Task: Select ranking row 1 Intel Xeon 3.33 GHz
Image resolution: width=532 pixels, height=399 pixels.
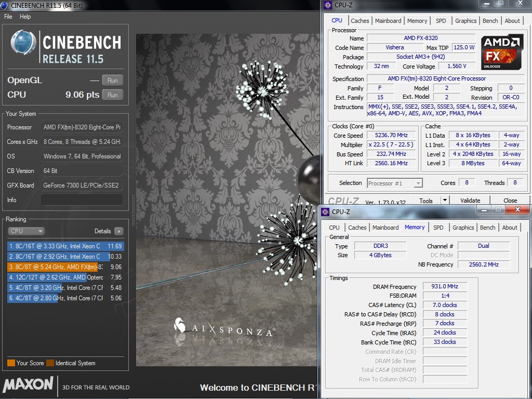Action: 65,246
